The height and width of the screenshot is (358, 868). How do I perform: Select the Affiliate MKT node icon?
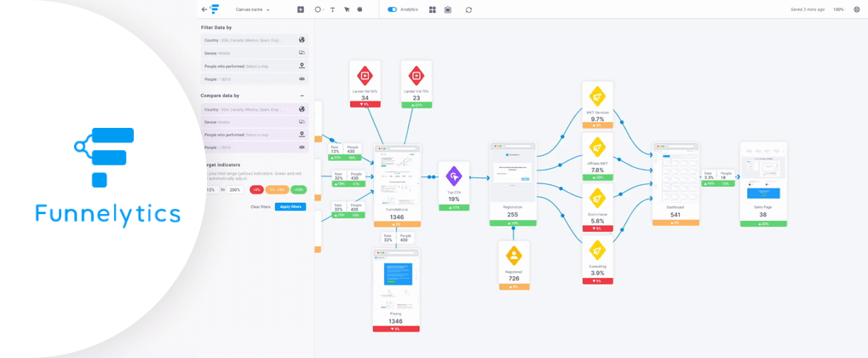pos(597,147)
